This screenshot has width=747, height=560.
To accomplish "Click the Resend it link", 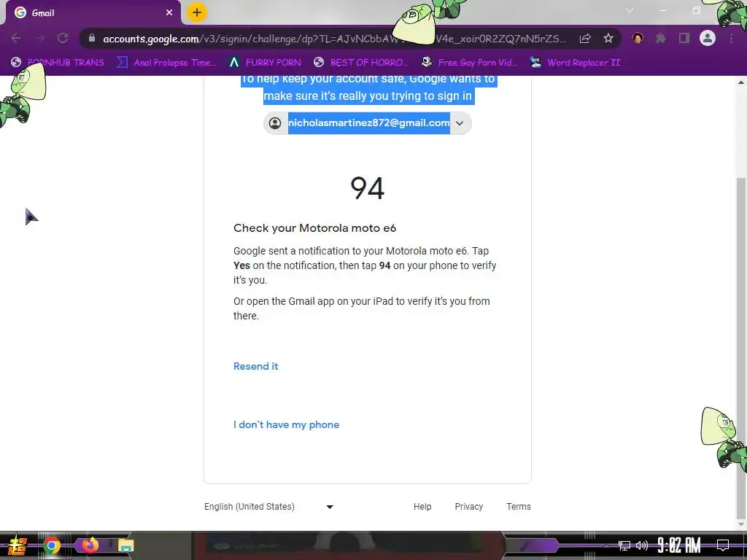I will point(256,366).
